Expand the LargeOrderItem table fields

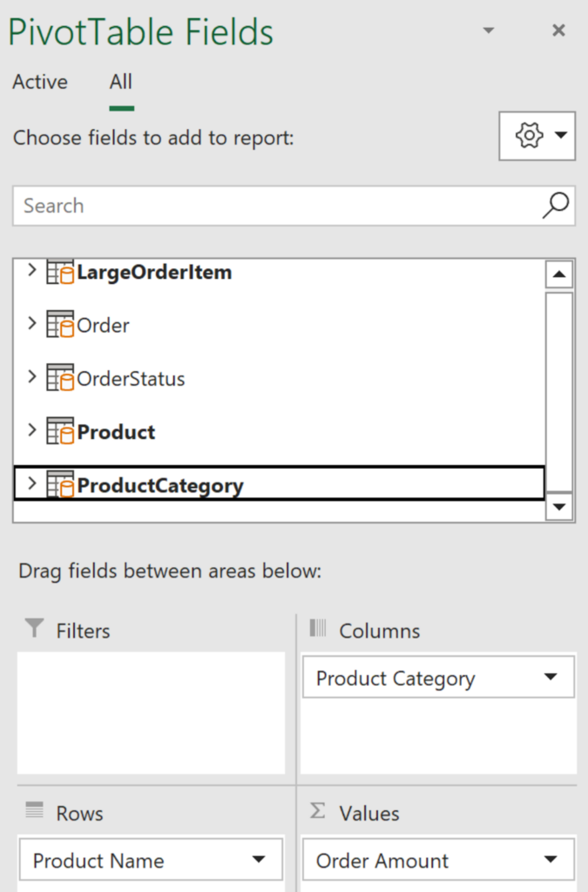(32, 271)
